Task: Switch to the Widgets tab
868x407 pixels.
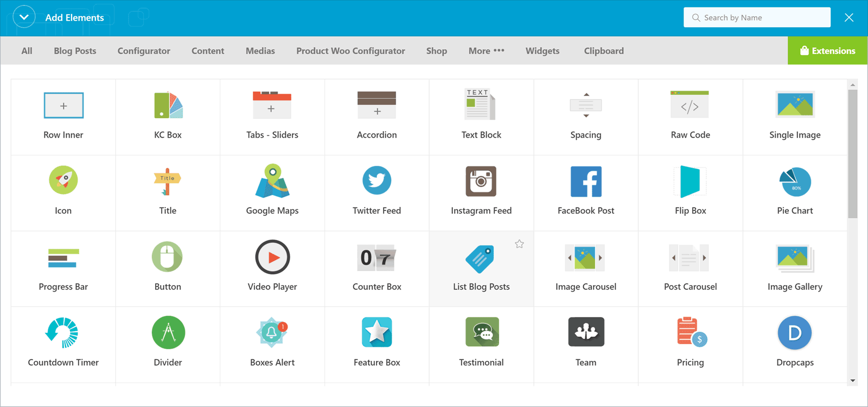Action: pos(542,51)
